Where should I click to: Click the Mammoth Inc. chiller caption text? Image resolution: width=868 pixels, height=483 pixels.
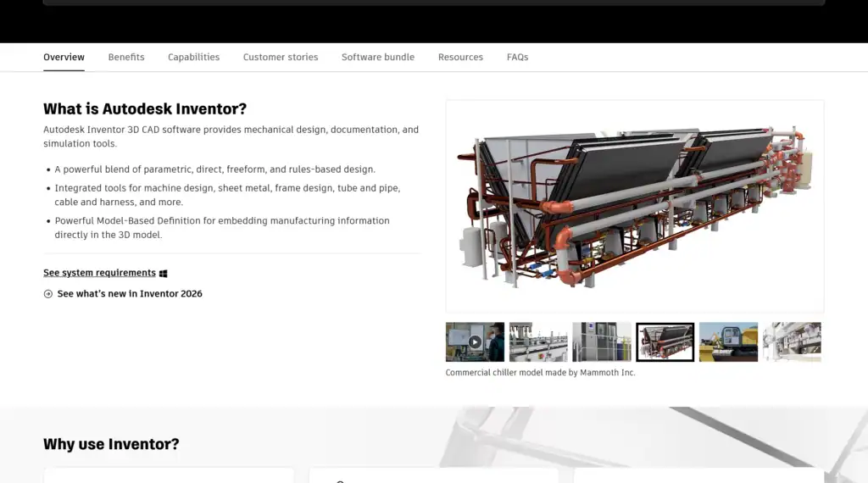click(540, 372)
